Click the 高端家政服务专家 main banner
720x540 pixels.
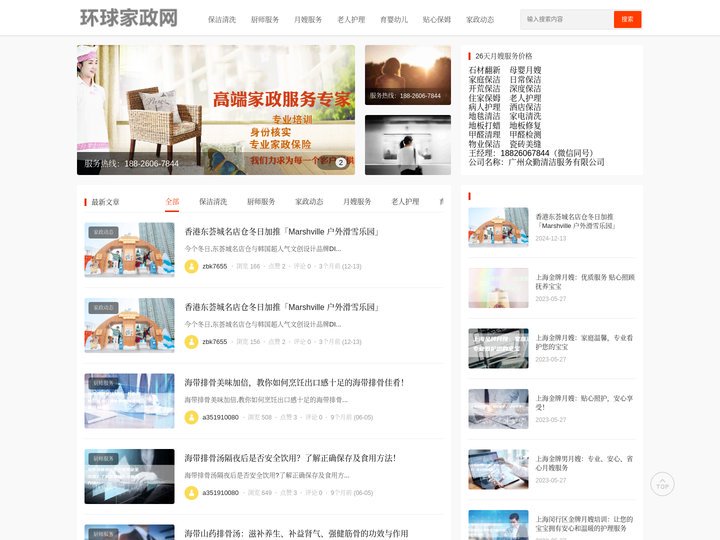[x=216, y=110]
